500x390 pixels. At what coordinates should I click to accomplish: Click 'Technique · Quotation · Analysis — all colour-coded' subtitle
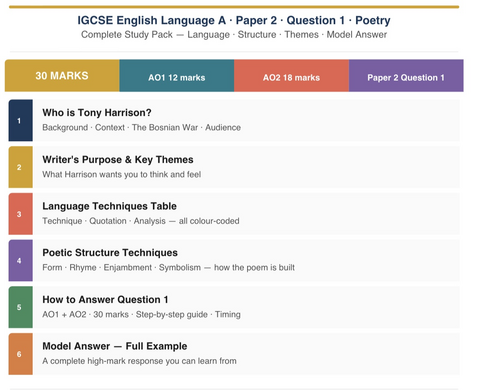pyautogui.click(x=141, y=221)
